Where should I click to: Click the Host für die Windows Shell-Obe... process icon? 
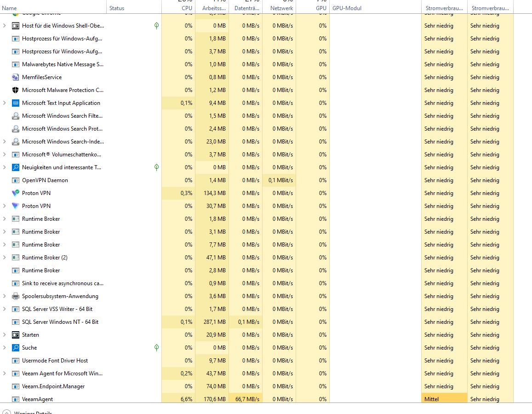point(15,25)
